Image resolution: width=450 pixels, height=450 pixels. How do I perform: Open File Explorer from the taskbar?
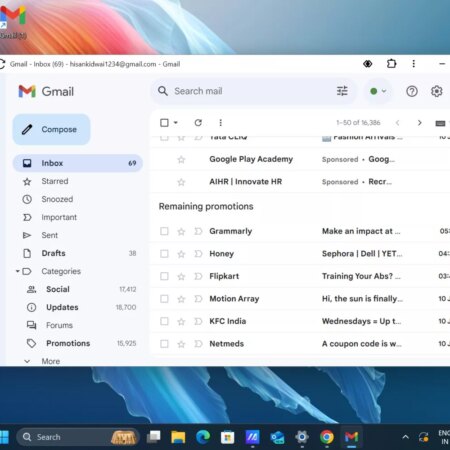point(178,437)
